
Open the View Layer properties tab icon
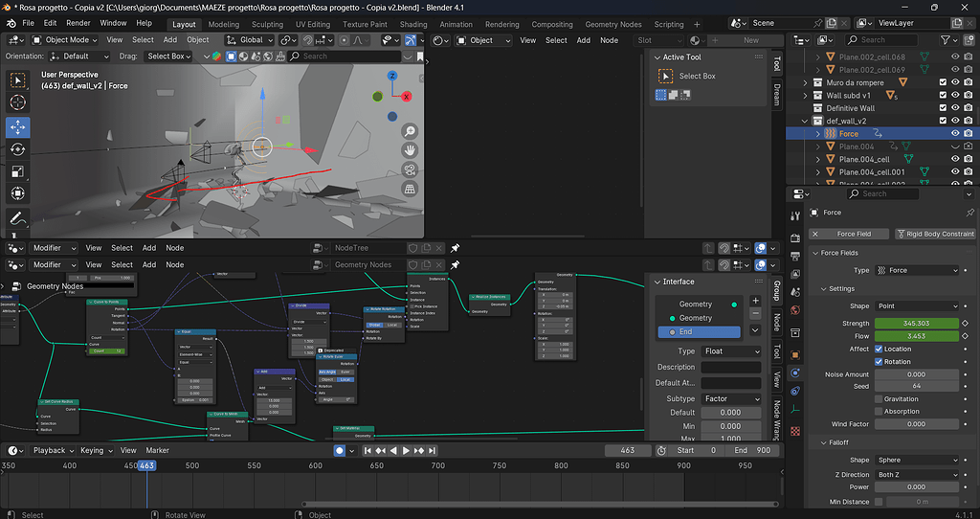(795, 275)
